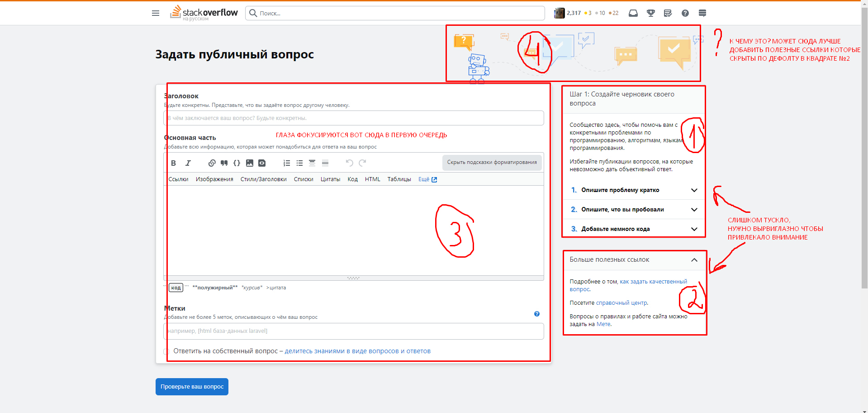Collapse the 'Больше полезных ссылок' panel
868x413 pixels.
pos(694,260)
